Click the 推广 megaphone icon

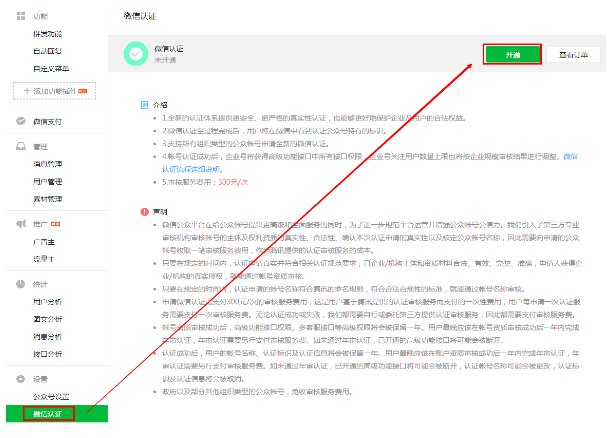pyautogui.click(x=21, y=224)
